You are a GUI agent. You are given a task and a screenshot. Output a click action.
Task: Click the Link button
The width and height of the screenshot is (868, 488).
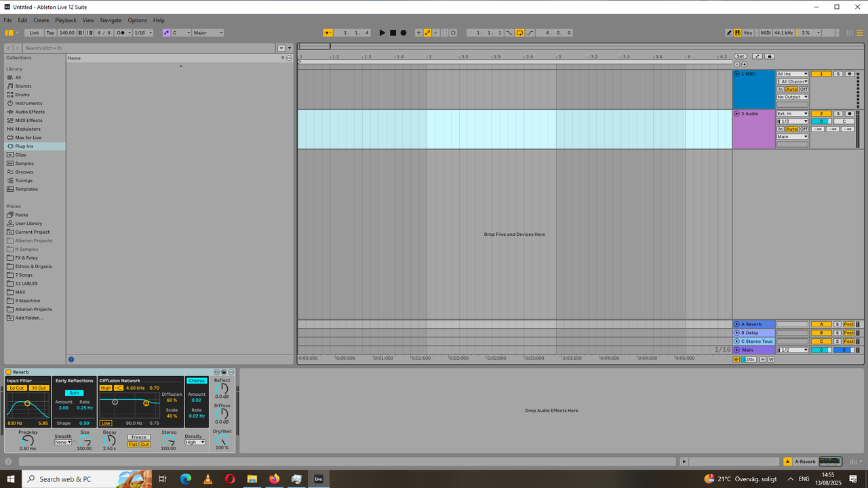click(x=34, y=33)
